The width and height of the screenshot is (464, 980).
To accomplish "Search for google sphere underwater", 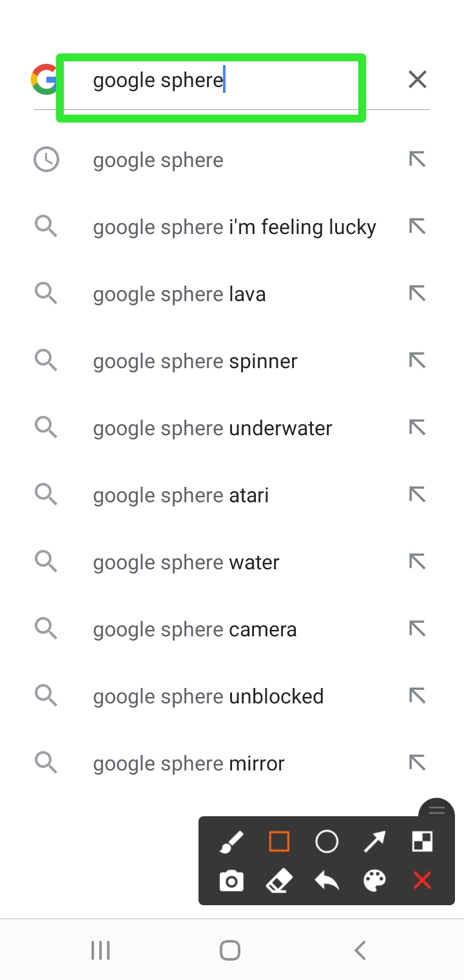I will (213, 428).
